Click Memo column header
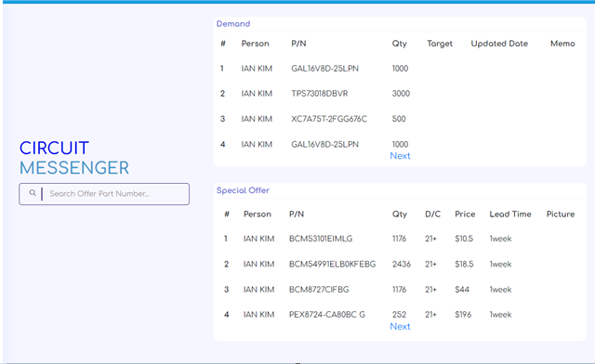Viewport: 595px width, 364px height. click(x=562, y=44)
